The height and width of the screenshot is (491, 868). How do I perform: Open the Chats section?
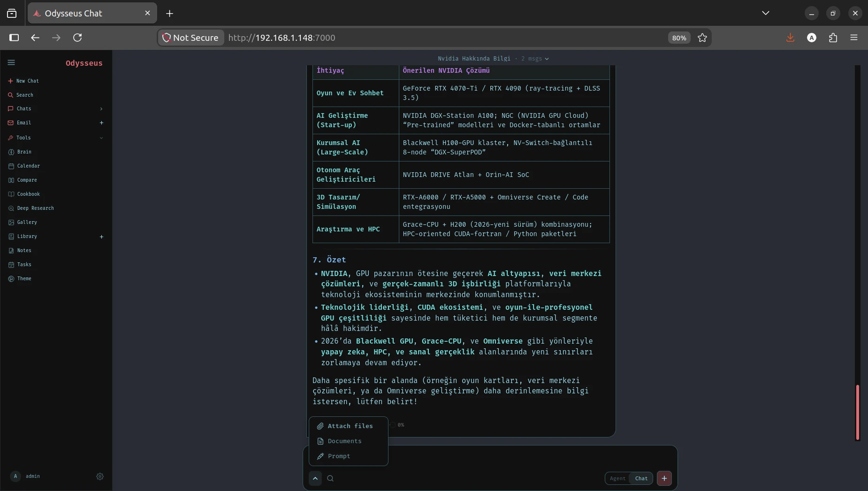(x=24, y=108)
